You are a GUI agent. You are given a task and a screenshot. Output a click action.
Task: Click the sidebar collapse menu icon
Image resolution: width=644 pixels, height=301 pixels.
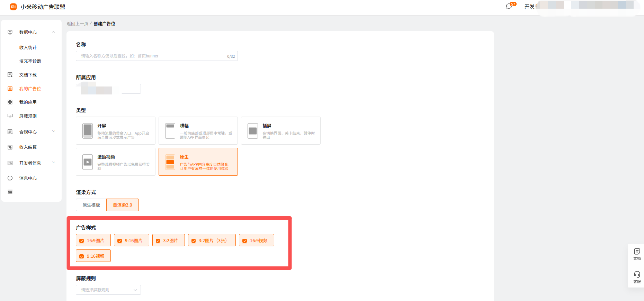[x=10, y=192]
